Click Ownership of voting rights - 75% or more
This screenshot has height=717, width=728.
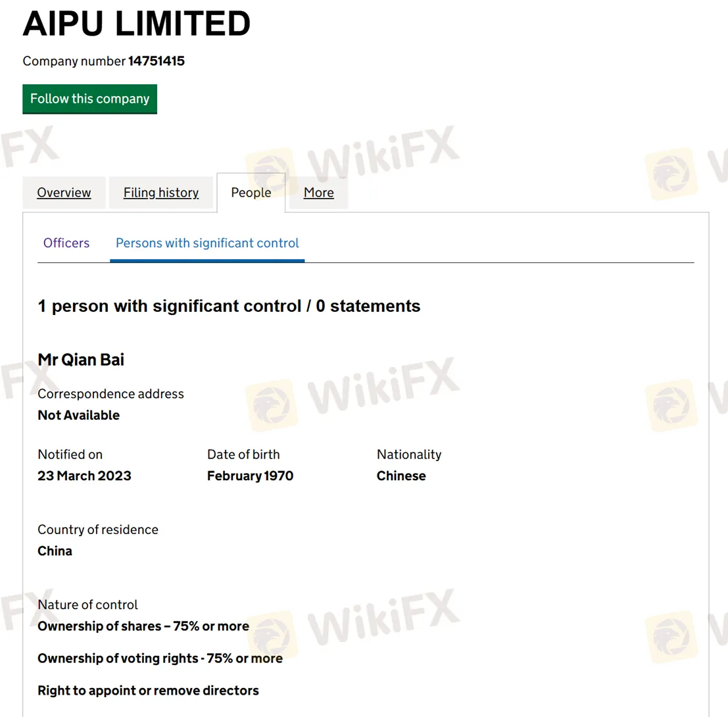pos(160,658)
